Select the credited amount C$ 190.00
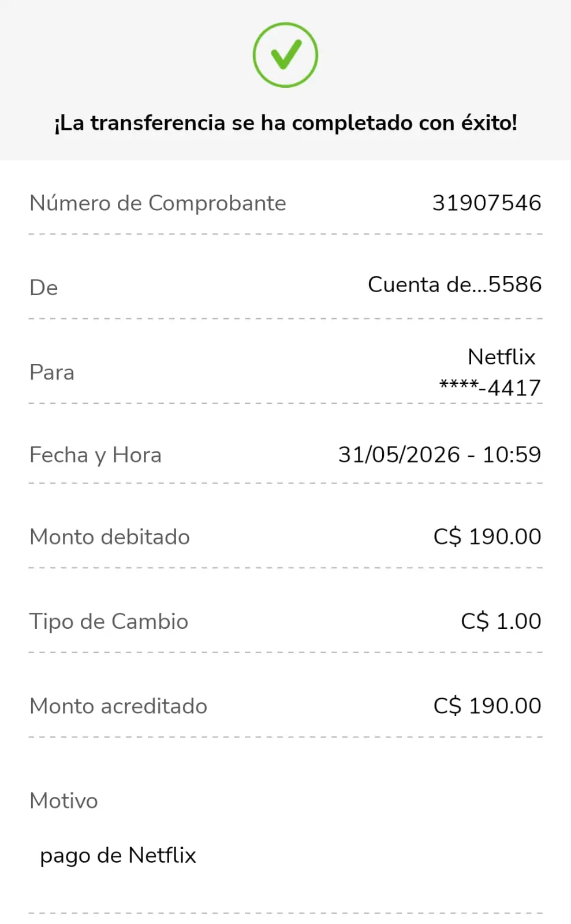571x924 pixels. click(x=487, y=706)
